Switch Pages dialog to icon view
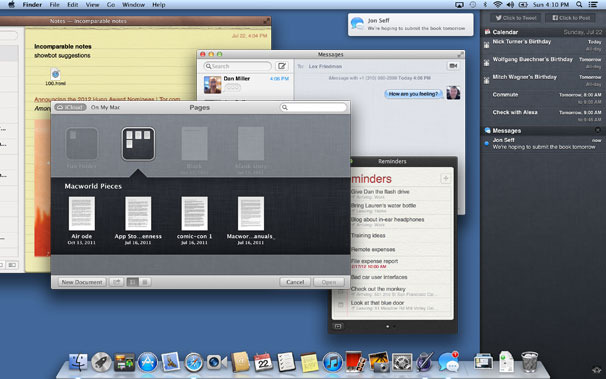The height and width of the screenshot is (379, 606). click(x=133, y=282)
